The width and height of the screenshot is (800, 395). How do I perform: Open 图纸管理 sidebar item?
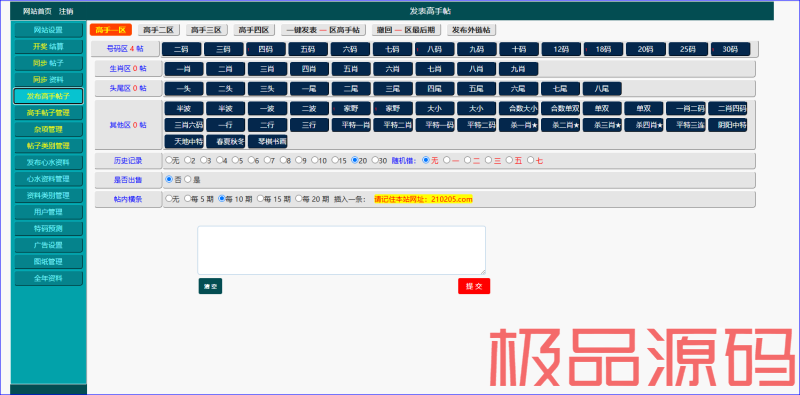click(48, 261)
